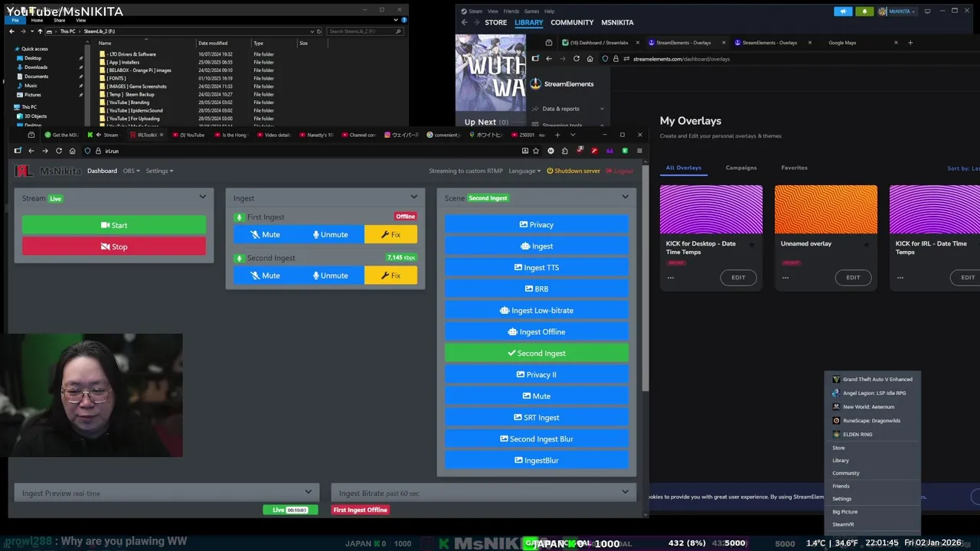The height and width of the screenshot is (551, 980).
Task: Mute the Second Ingest
Action: click(265, 275)
